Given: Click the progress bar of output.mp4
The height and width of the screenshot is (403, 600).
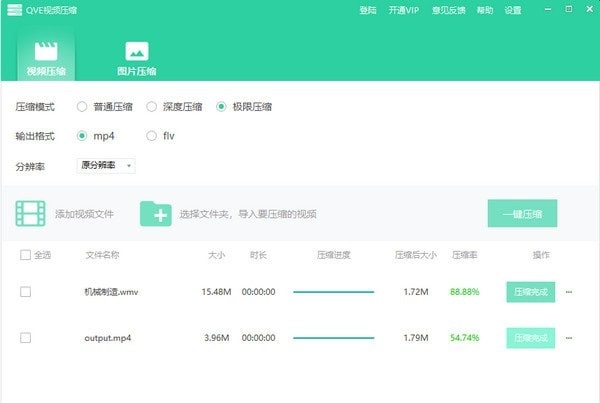Looking at the screenshot, I should coord(333,338).
